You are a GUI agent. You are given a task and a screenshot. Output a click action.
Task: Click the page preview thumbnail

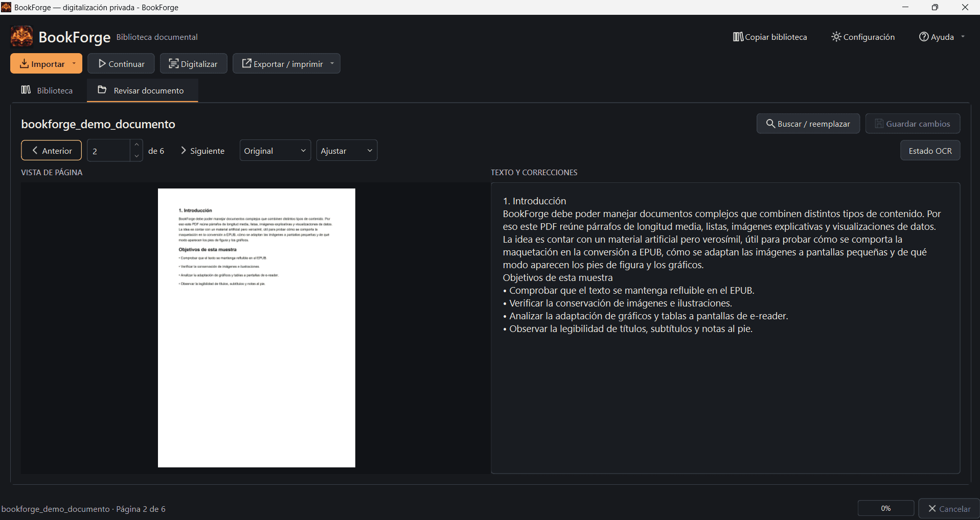pyautogui.click(x=257, y=328)
